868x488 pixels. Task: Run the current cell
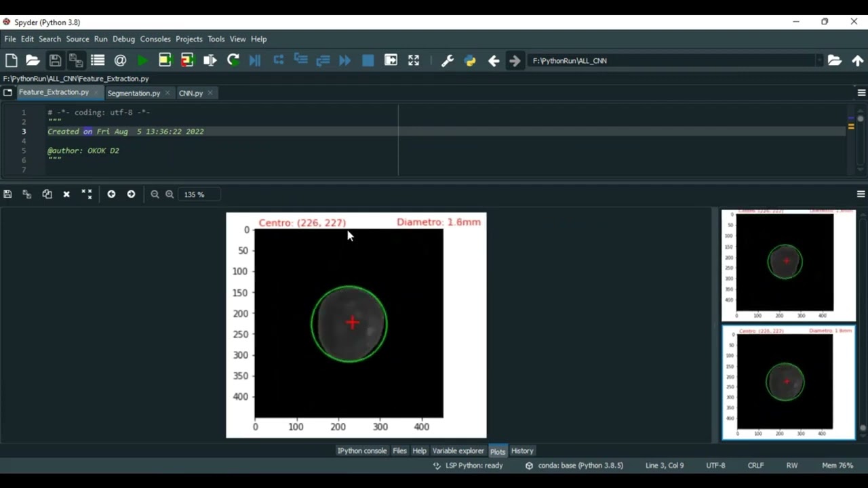point(165,60)
